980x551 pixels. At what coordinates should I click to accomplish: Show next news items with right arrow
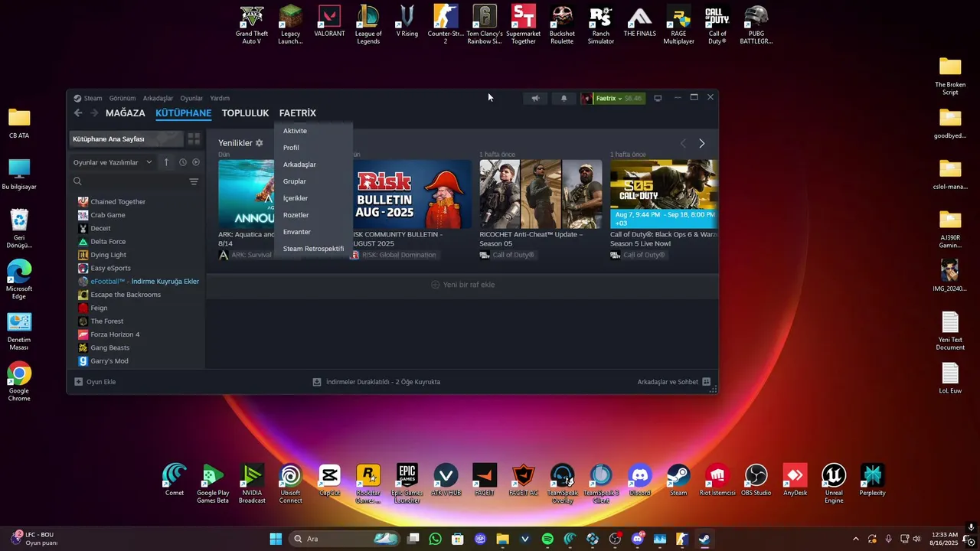coord(701,143)
